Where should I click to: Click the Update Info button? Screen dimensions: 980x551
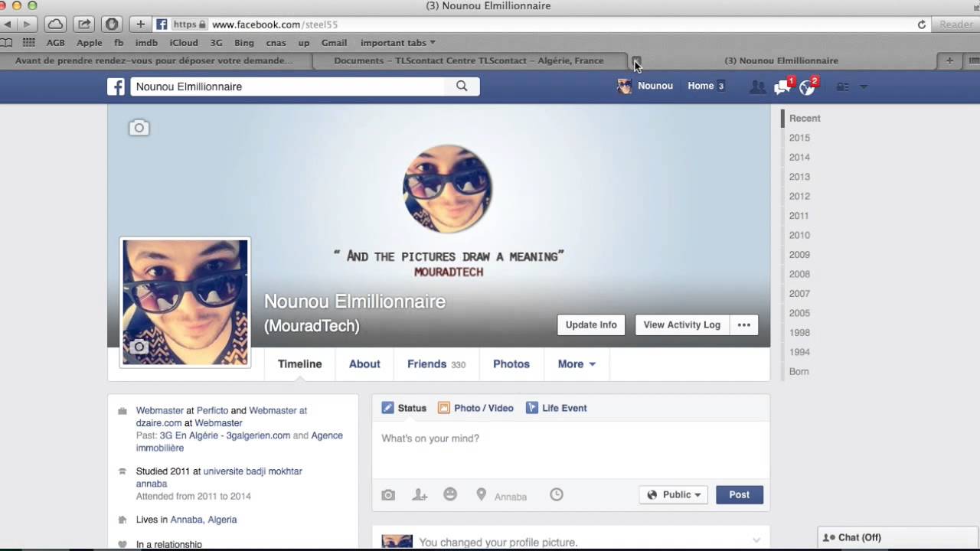[x=591, y=325]
